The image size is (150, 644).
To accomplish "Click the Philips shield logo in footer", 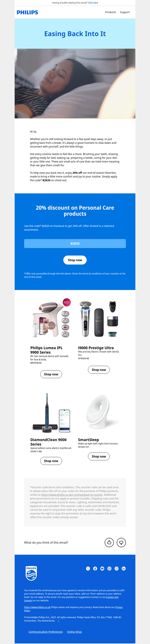I will pos(31,573).
